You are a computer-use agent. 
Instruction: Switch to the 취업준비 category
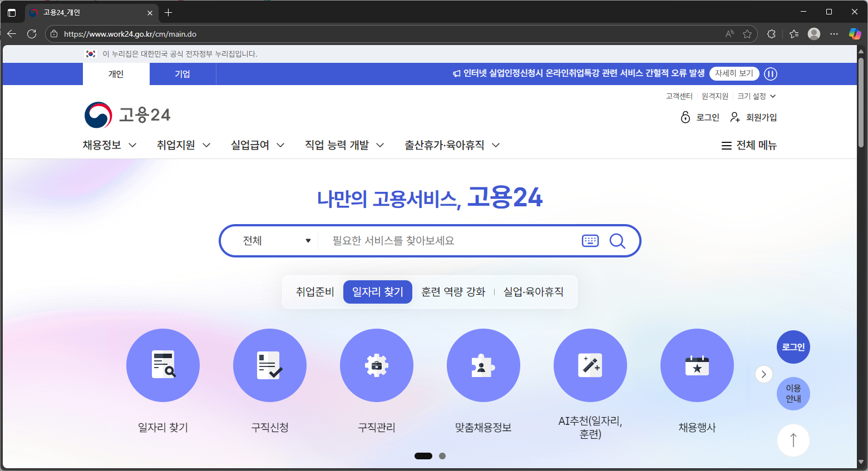click(314, 291)
